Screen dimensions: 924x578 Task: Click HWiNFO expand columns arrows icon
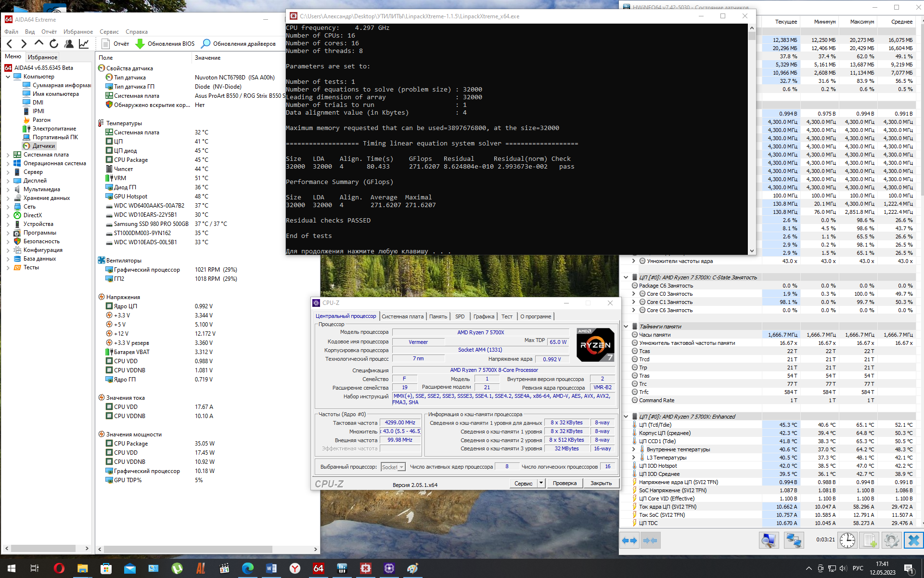click(x=629, y=540)
